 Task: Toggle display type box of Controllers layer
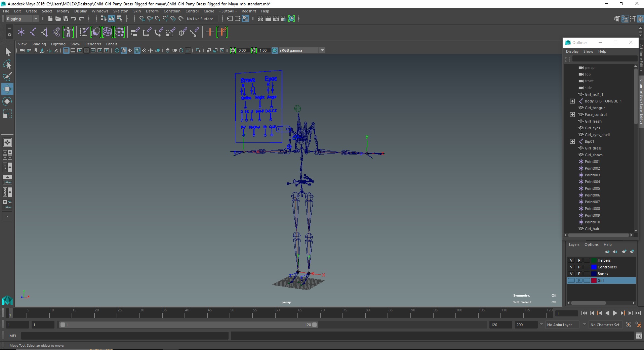click(x=587, y=267)
